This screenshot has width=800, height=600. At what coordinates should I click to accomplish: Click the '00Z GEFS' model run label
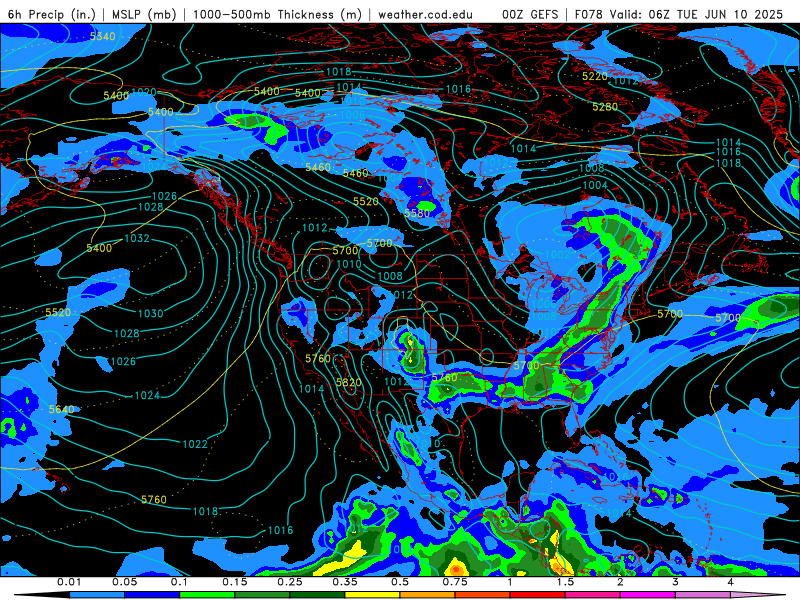point(530,14)
